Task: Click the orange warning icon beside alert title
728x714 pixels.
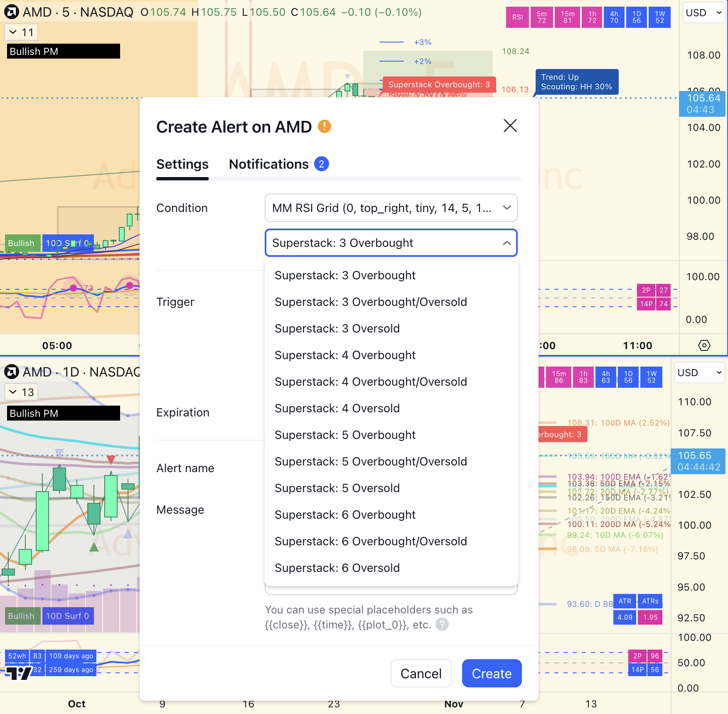Action: coord(324,126)
